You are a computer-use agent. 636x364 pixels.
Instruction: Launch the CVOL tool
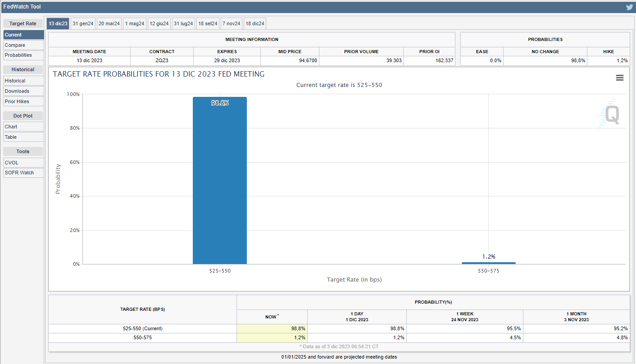pyautogui.click(x=23, y=163)
